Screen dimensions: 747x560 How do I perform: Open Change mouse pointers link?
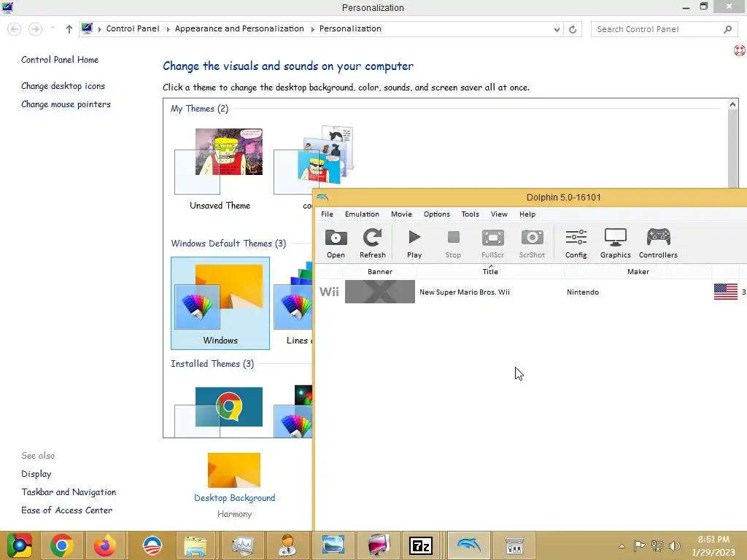click(66, 104)
